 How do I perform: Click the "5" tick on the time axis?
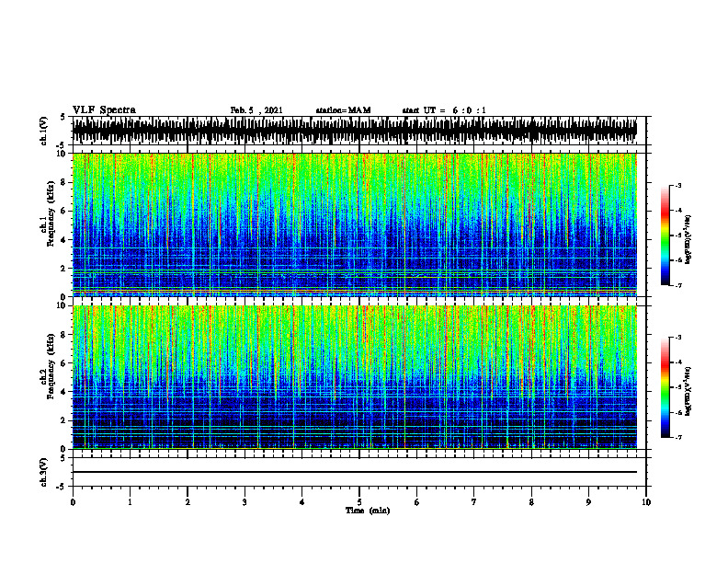pos(359,502)
